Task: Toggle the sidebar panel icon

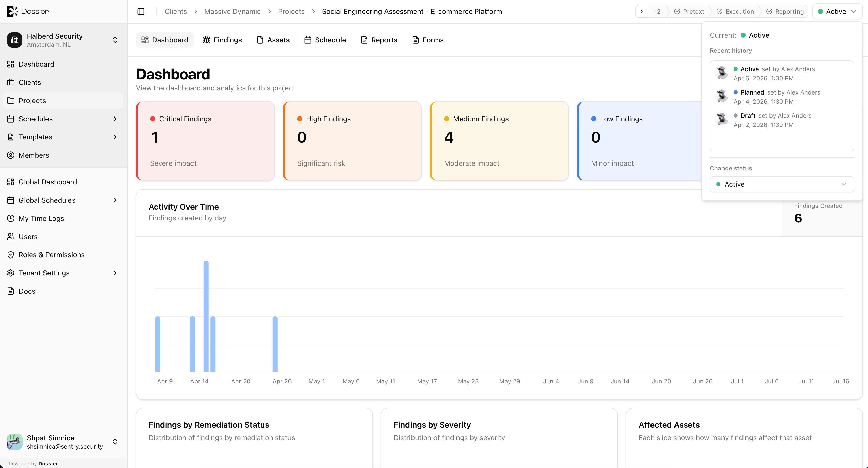Action: click(x=141, y=11)
